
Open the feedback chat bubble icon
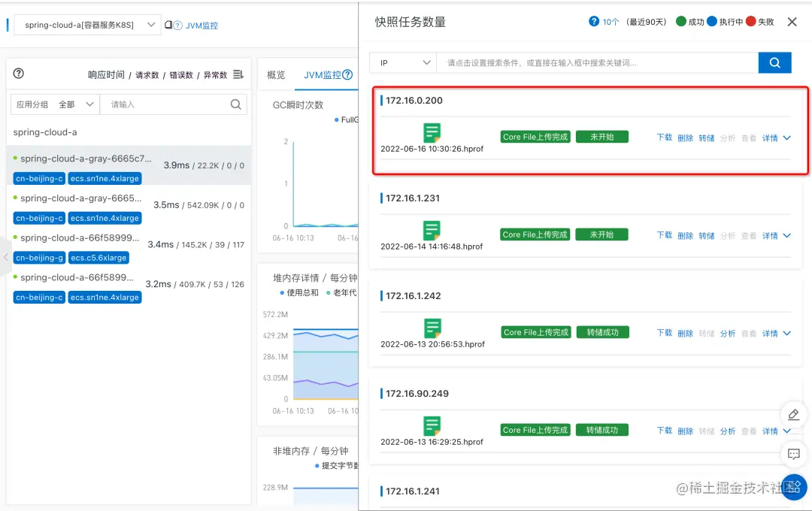pos(793,454)
